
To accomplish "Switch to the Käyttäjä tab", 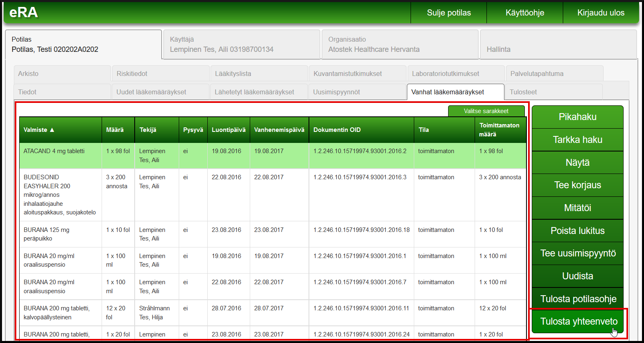I will [242, 45].
